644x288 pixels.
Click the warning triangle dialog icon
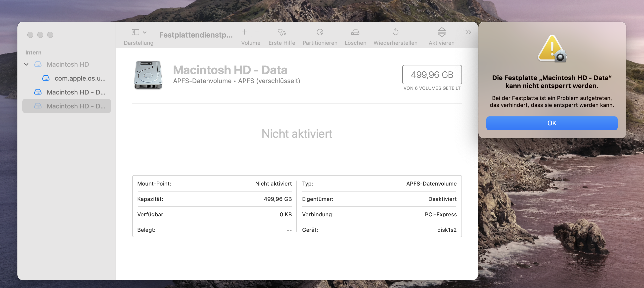(x=552, y=49)
